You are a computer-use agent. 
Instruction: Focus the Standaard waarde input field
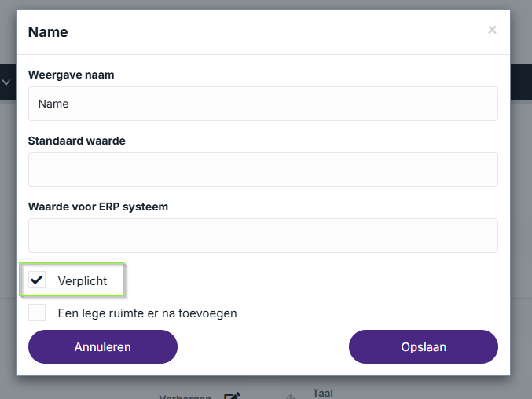263,170
